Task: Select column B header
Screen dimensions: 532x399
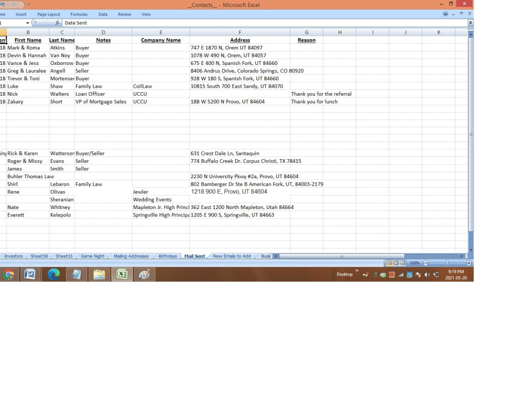Action: (28, 32)
